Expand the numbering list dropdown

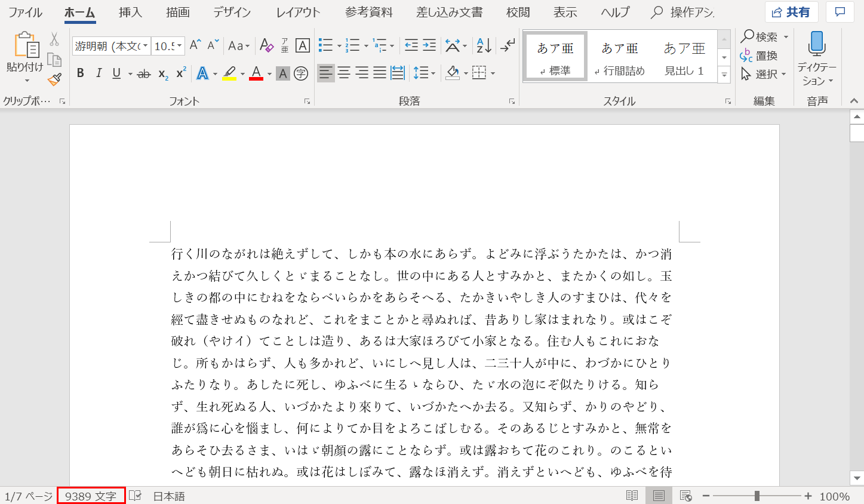pos(365,46)
